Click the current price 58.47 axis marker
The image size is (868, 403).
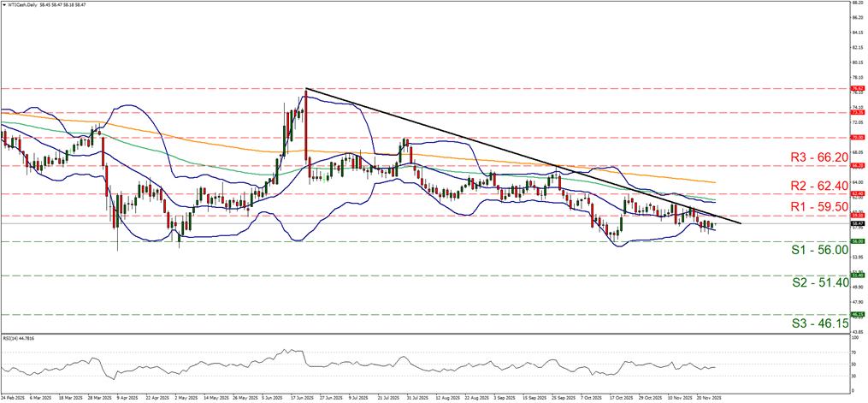[x=858, y=223]
